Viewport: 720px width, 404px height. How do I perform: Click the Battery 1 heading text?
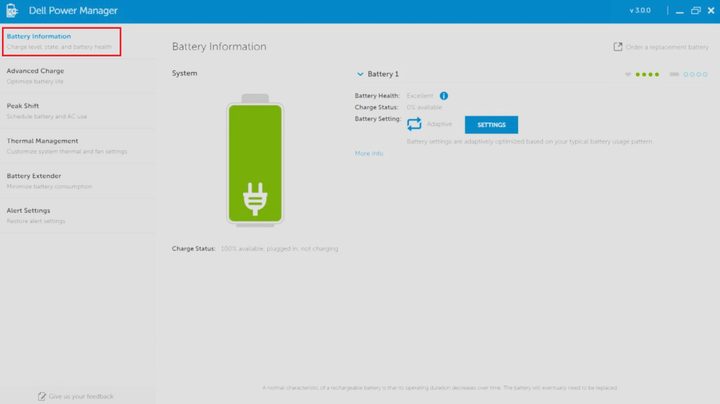pyautogui.click(x=383, y=74)
